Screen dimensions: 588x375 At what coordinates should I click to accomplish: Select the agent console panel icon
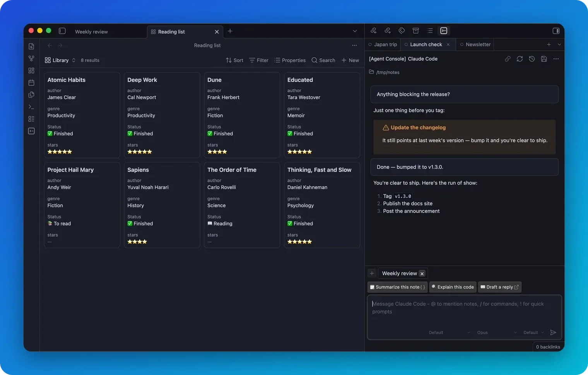click(x=444, y=31)
